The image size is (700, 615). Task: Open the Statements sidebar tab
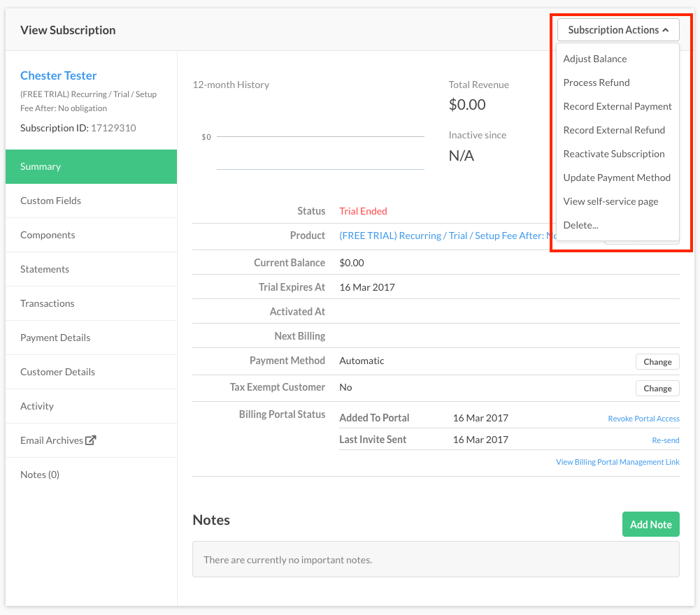coord(45,269)
